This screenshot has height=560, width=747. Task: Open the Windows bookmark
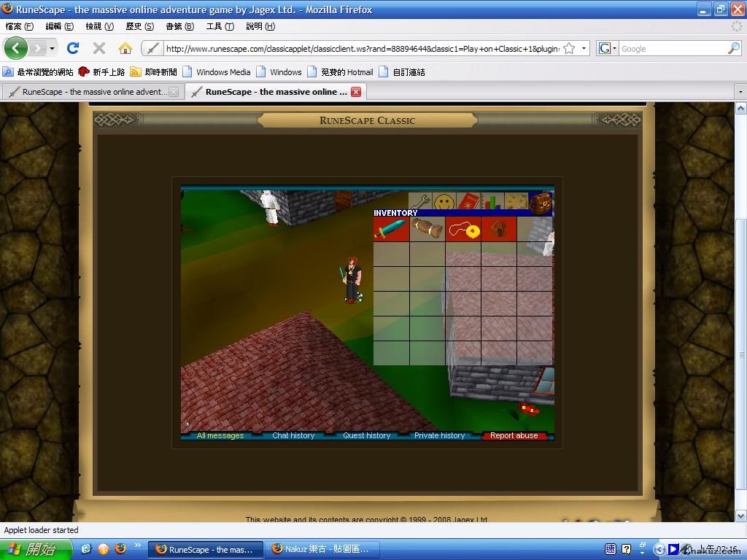(279, 72)
